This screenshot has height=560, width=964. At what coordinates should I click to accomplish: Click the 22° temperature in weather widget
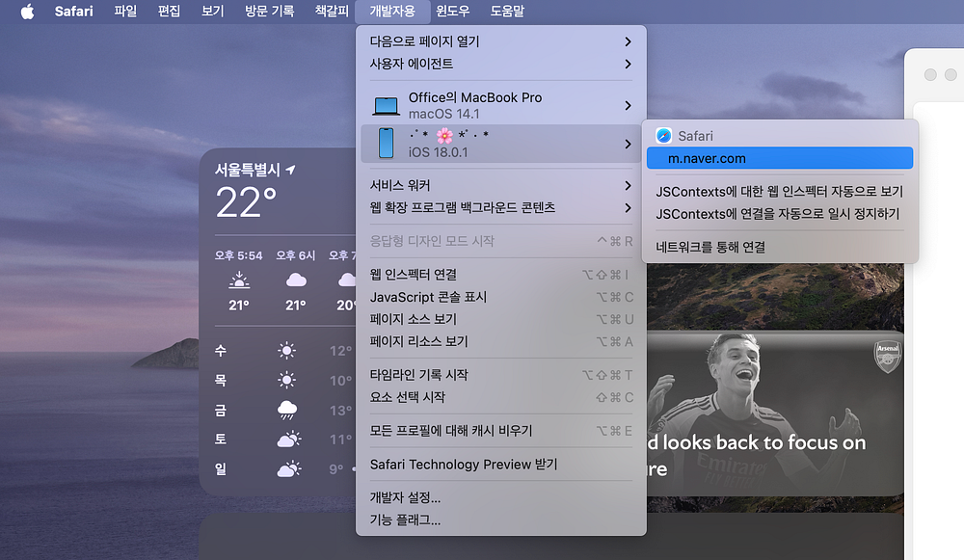(x=246, y=202)
